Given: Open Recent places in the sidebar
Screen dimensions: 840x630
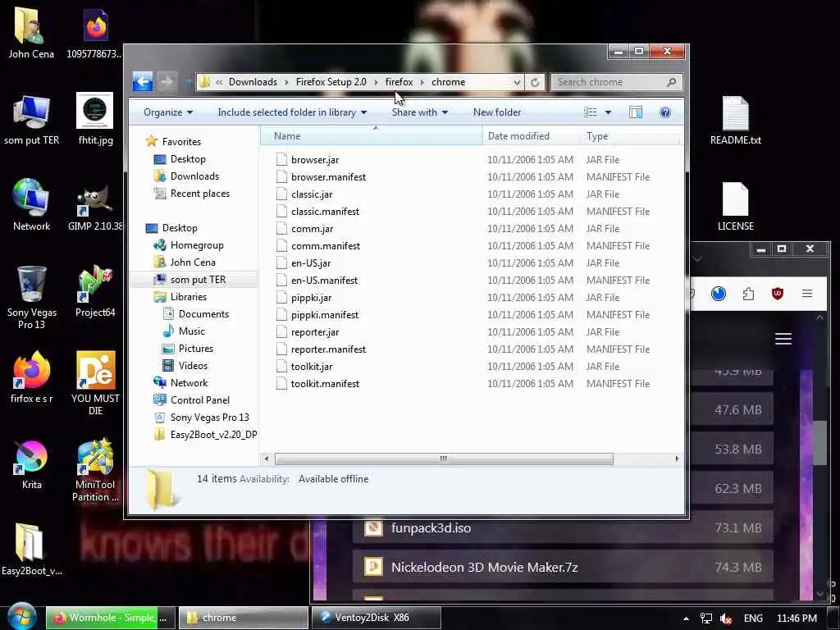Looking at the screenshot, I should tap(200, 194).
